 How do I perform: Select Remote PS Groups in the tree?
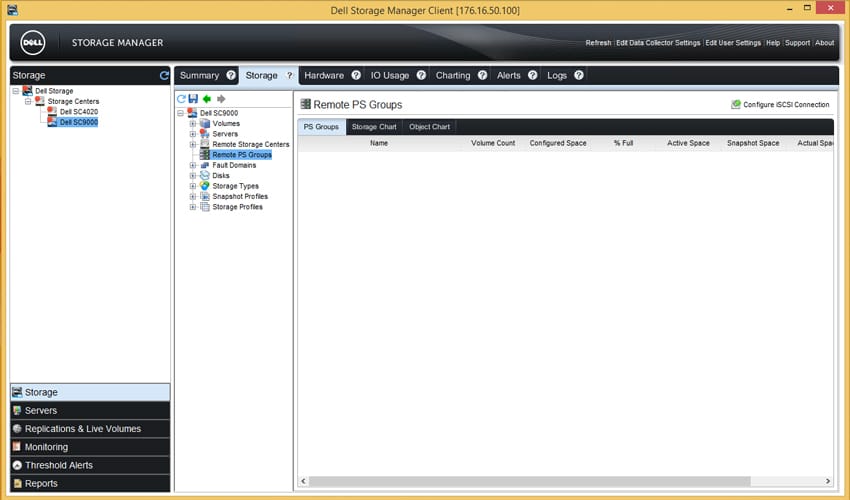[242, 155]
